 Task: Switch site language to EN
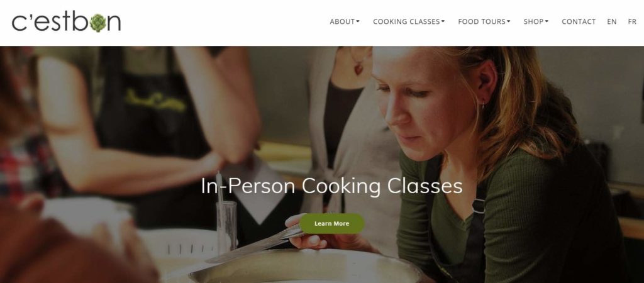(611, 21)
